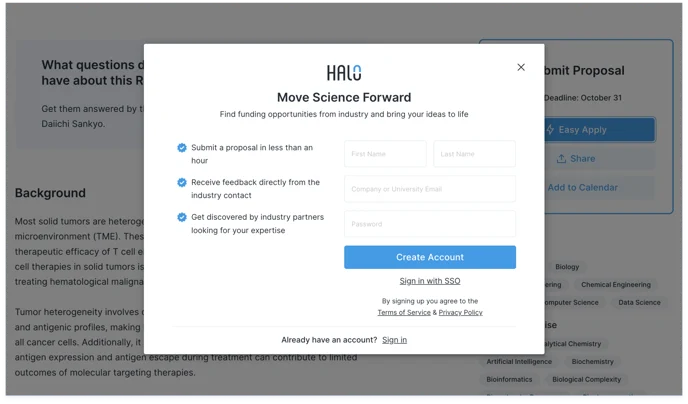Select the Chemical Engineering tag
The image size is (688, 404).
tap(616, 285)
